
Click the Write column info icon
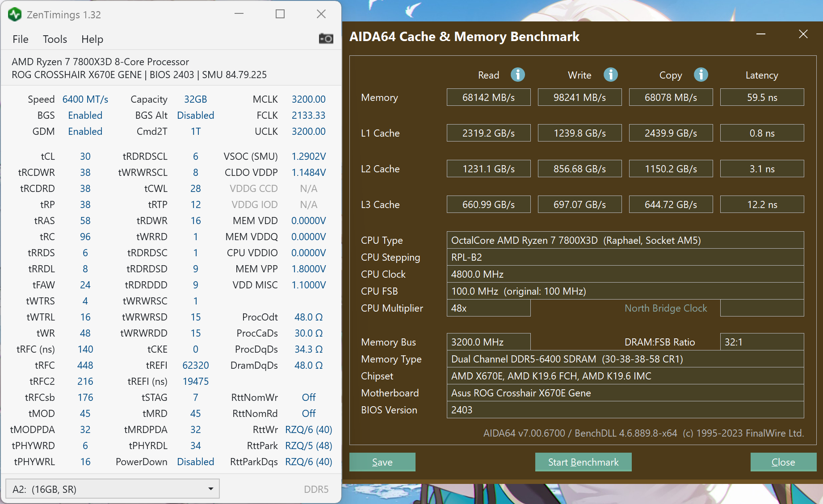611,75
